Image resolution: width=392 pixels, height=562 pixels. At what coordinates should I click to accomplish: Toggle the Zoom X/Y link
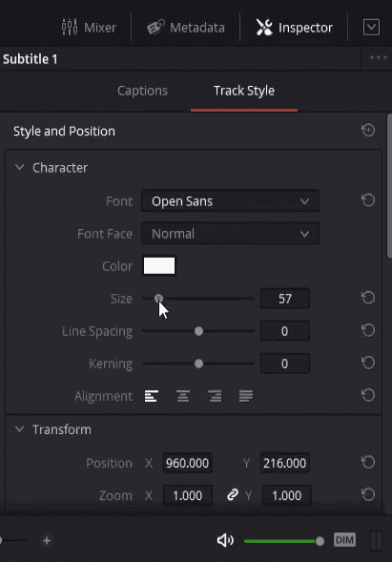coord(233,495)
